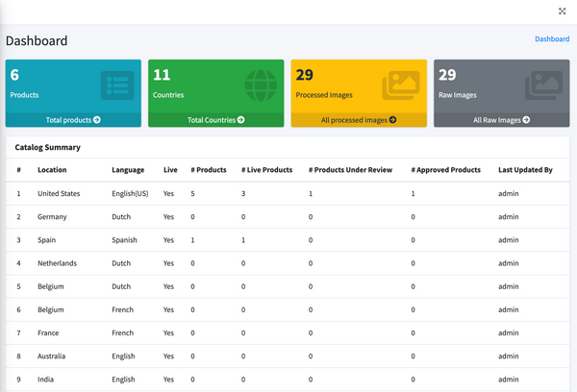Screen dimensions: 577x392
Task: Click the Catalog Summary heading
Action: [x=48, y=147]
